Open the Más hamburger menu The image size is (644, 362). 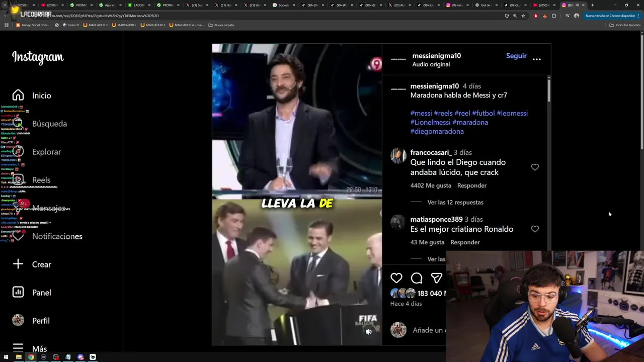coord(18,348)
